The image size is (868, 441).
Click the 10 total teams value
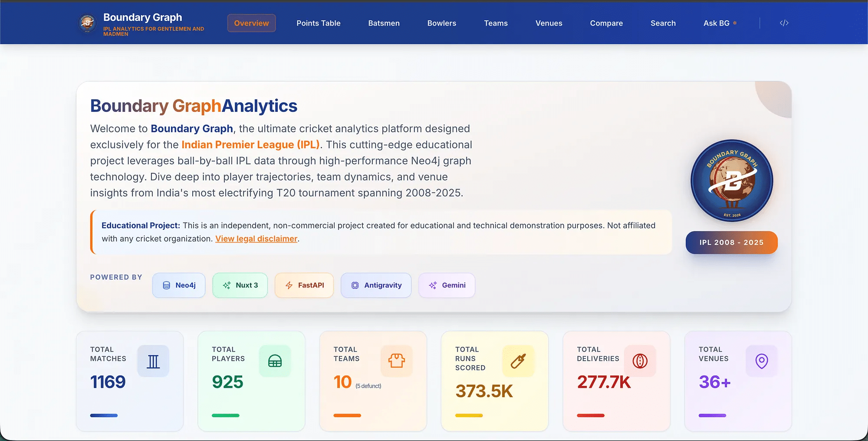(342, 382)
